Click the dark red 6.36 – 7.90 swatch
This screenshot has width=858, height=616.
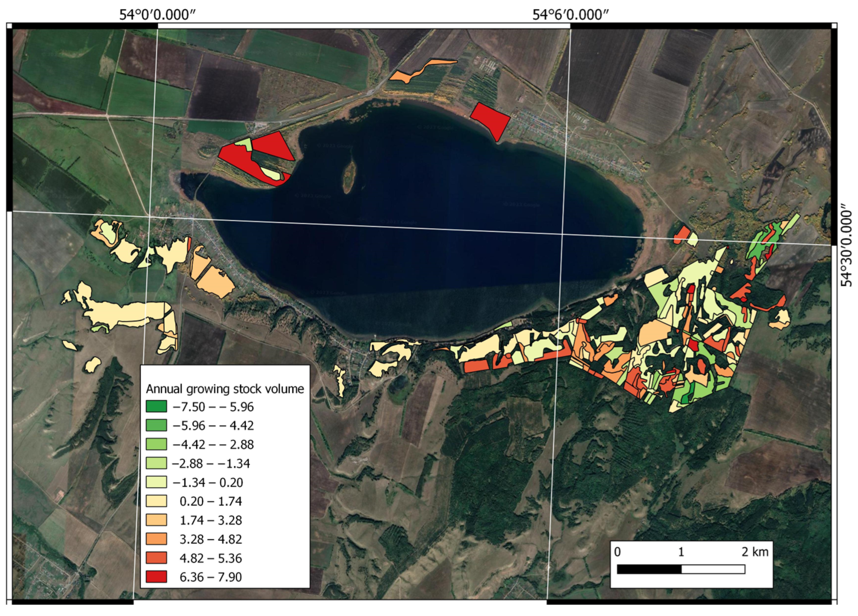(156, 577)
